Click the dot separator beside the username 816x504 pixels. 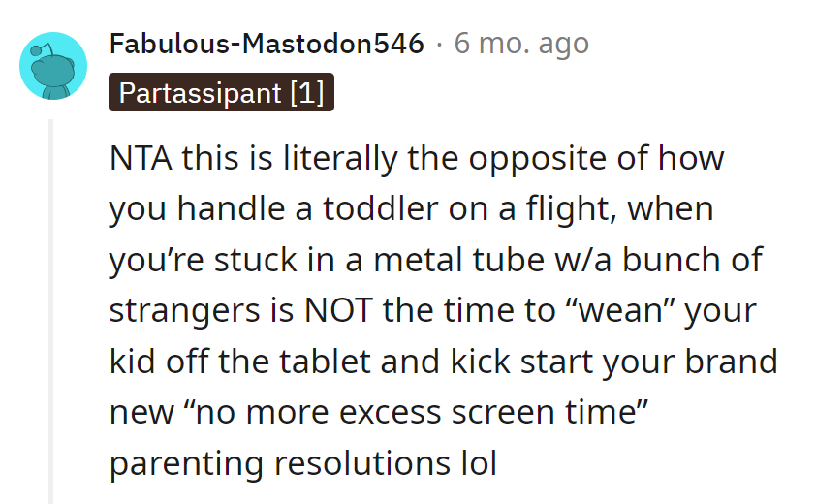click(439, 44)
